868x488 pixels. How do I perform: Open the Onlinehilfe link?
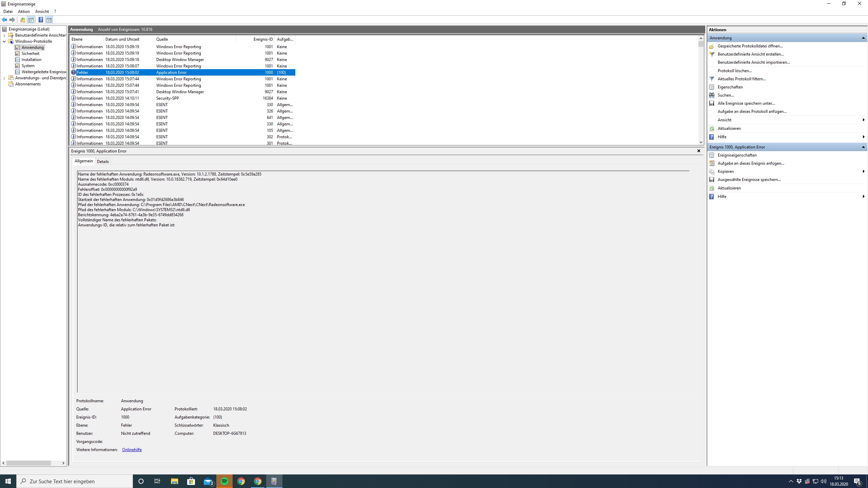132,450
